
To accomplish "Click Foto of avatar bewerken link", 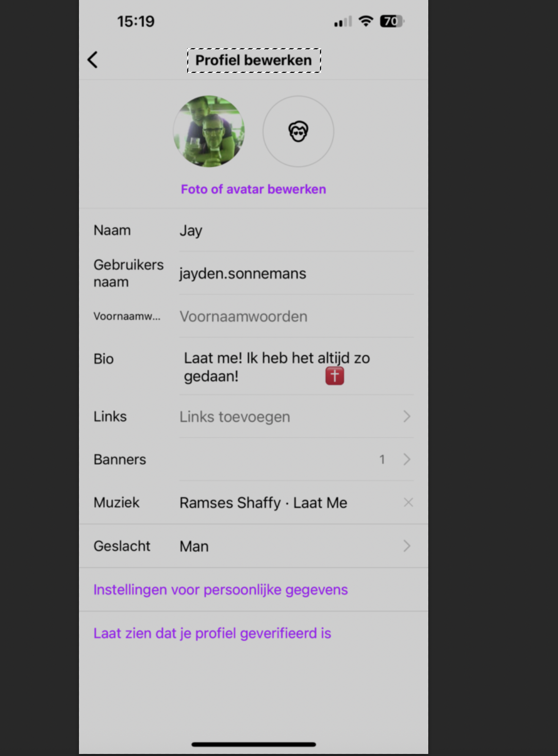I will (253, 189).
